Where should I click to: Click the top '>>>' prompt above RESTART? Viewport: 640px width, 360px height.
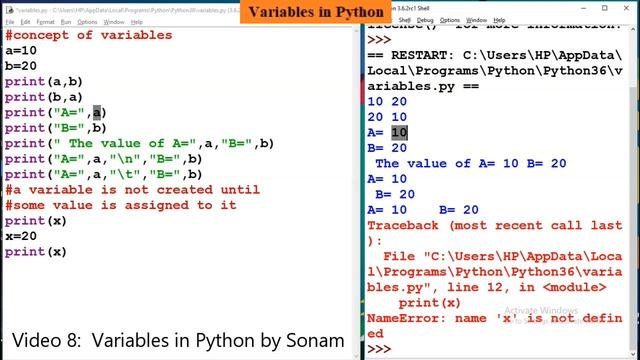(379, 40)
